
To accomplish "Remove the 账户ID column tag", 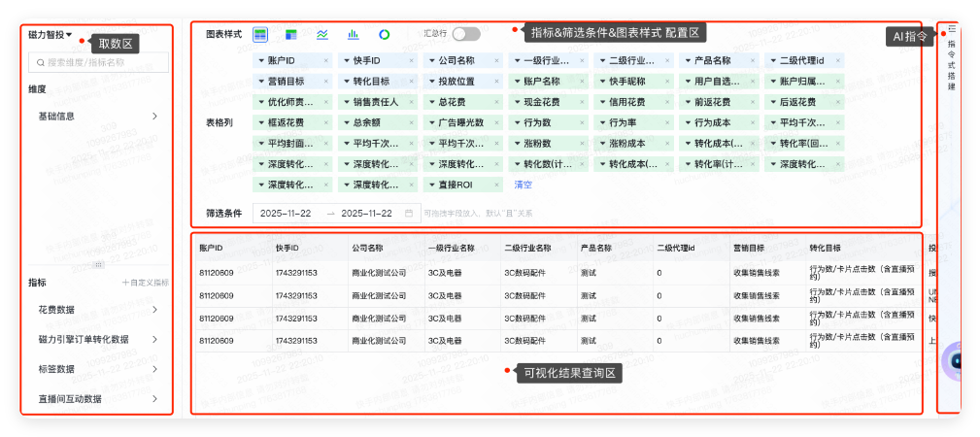I will coord(326,61).
